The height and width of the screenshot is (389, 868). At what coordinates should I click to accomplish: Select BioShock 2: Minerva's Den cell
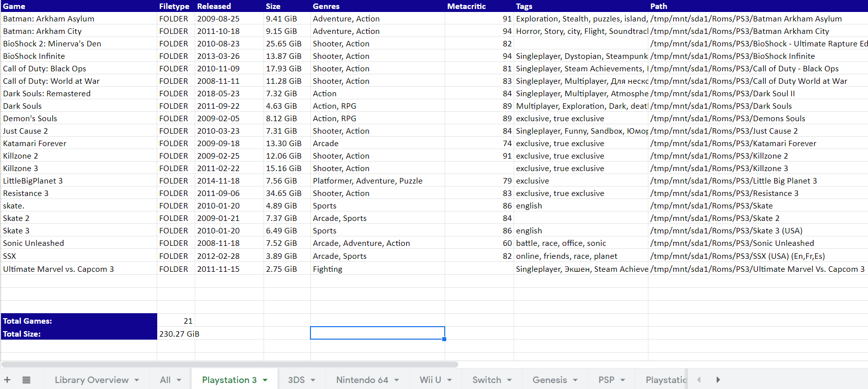tap(79, 43)
